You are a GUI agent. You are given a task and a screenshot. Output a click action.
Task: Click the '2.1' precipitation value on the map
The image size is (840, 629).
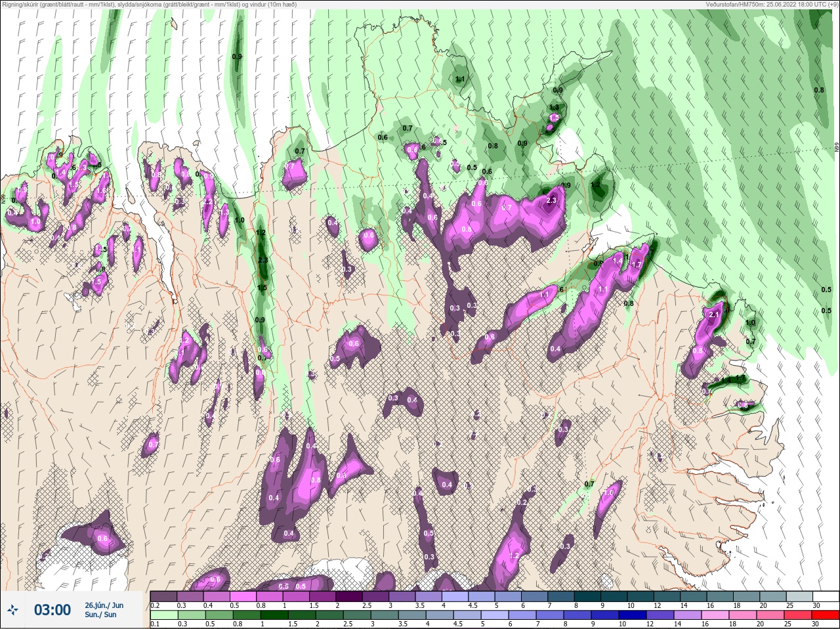click(x=715, y=314)
